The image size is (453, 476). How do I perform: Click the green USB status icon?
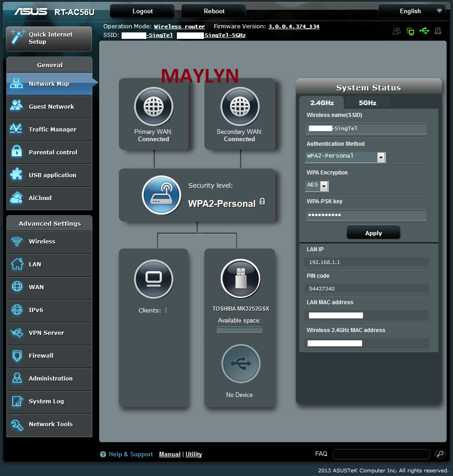tap(424, 31)
